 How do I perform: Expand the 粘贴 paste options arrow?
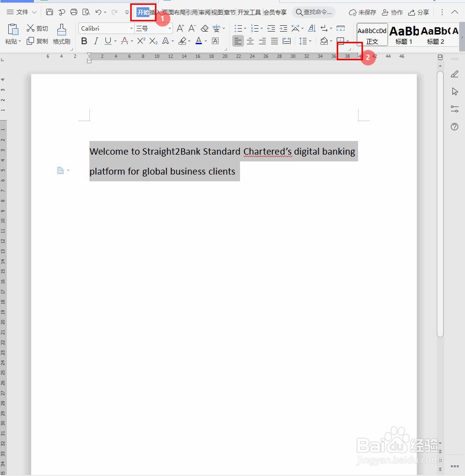[20, 41]
